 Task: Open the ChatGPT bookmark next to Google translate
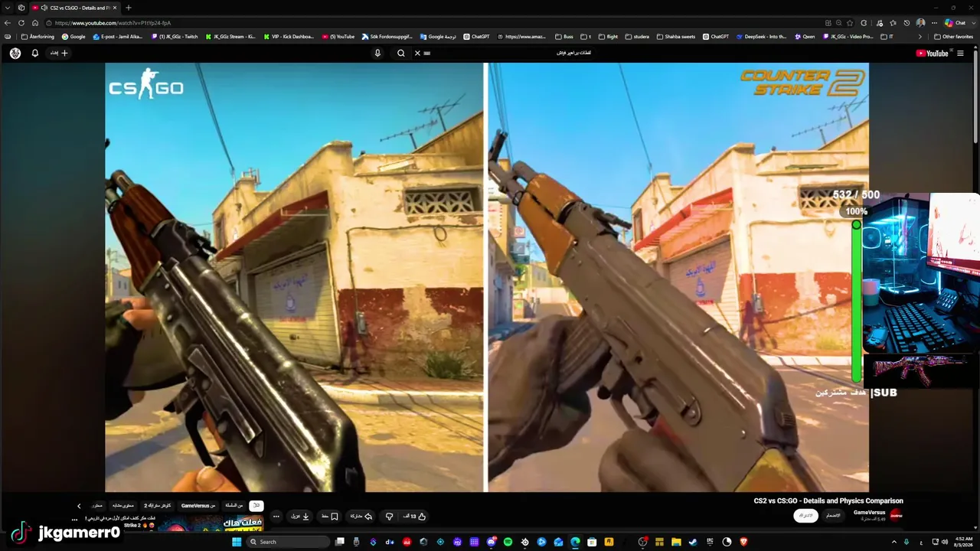point(476,37)
